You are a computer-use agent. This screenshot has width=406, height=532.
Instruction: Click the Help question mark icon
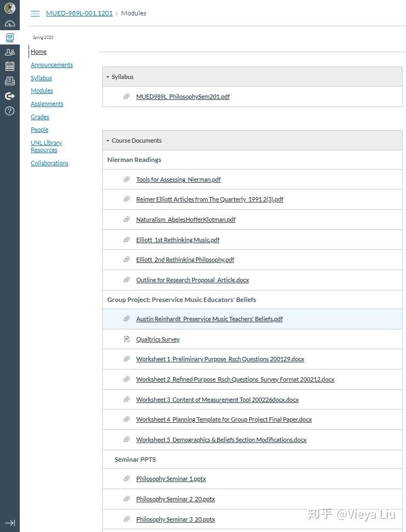(9, 110)
